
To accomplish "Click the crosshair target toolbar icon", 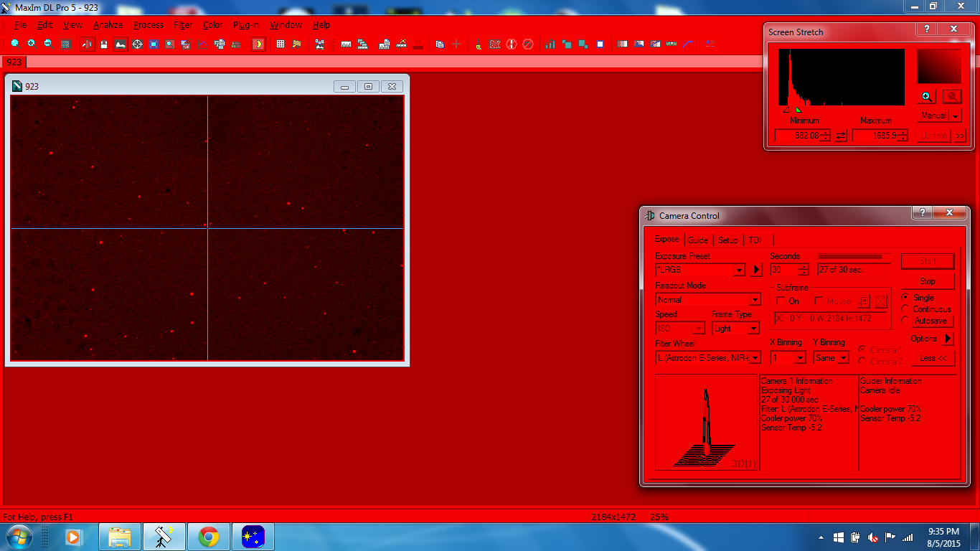I will pos(137,44).
